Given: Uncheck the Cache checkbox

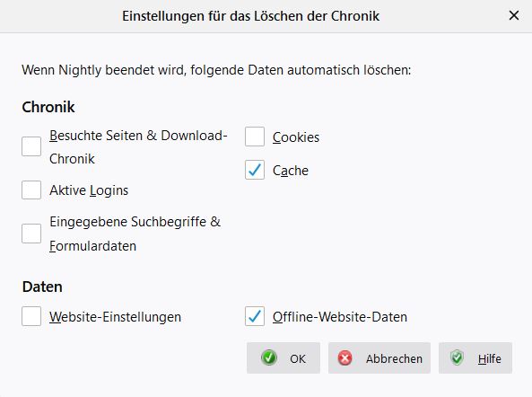Looking at the screenshot, I should [255, 170].
